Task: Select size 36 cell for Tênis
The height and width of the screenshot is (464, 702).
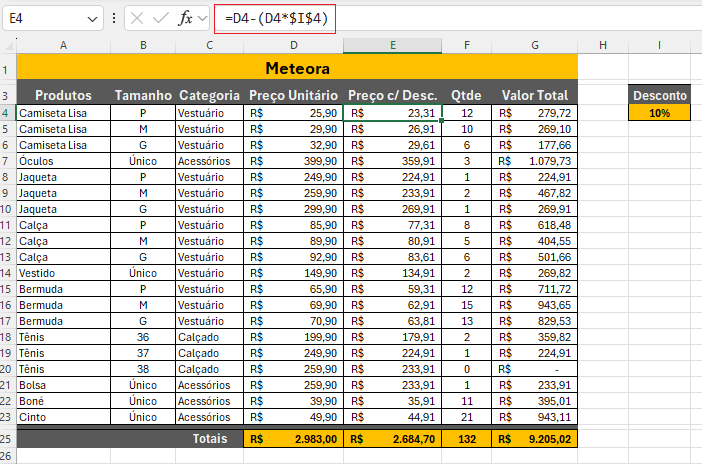Action: coord(143,337)
